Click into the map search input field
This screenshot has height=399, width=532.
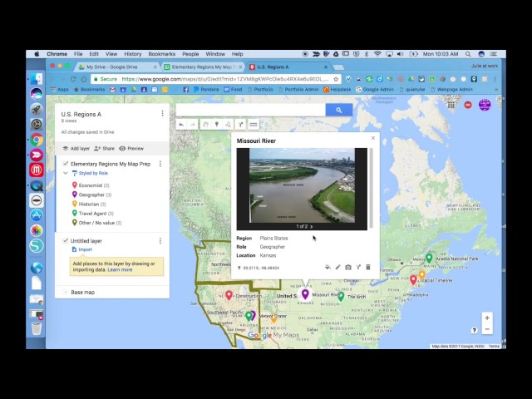(x=251, y=110)
